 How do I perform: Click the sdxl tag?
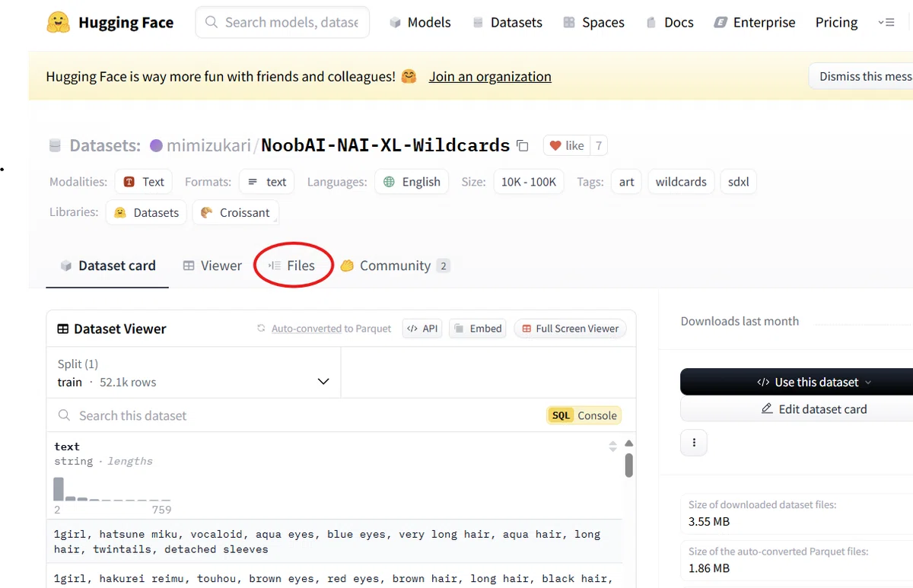coord(738,182)
